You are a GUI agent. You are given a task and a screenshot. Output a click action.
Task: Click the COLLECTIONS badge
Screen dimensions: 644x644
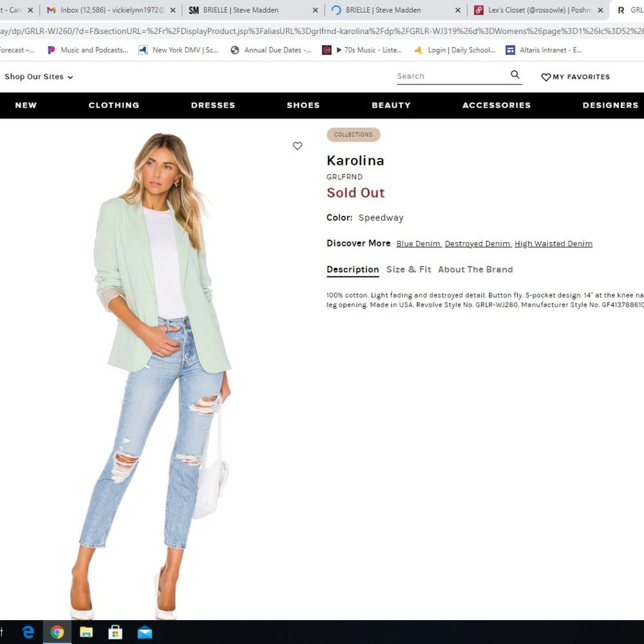pos(353,135)
